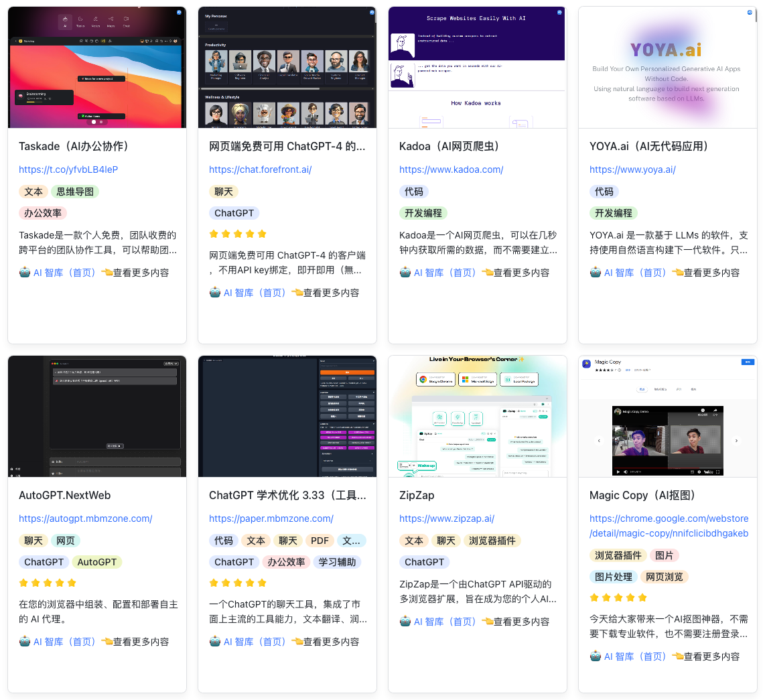The height and width of the screenshot is (700, 763).
Task: Select the 网页 tag on AutoGPT.NextWeb card
Action: pyautogui.click(x=66, y=541)
